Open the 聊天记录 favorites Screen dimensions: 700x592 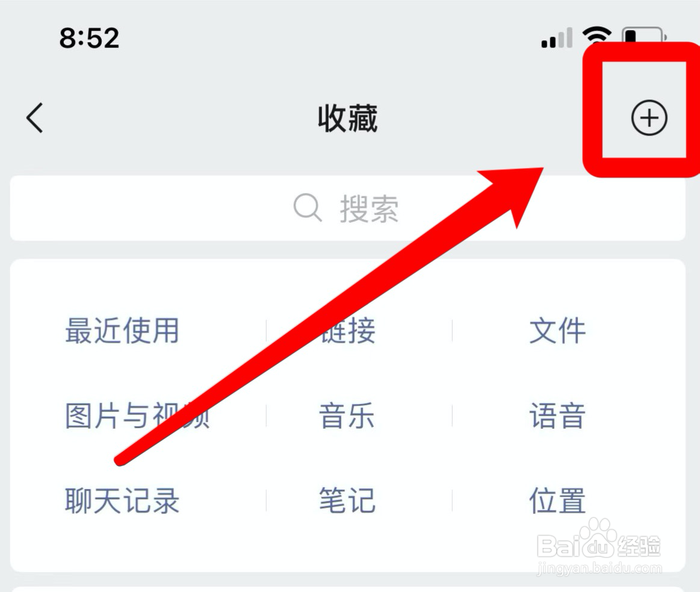point(122,500)
